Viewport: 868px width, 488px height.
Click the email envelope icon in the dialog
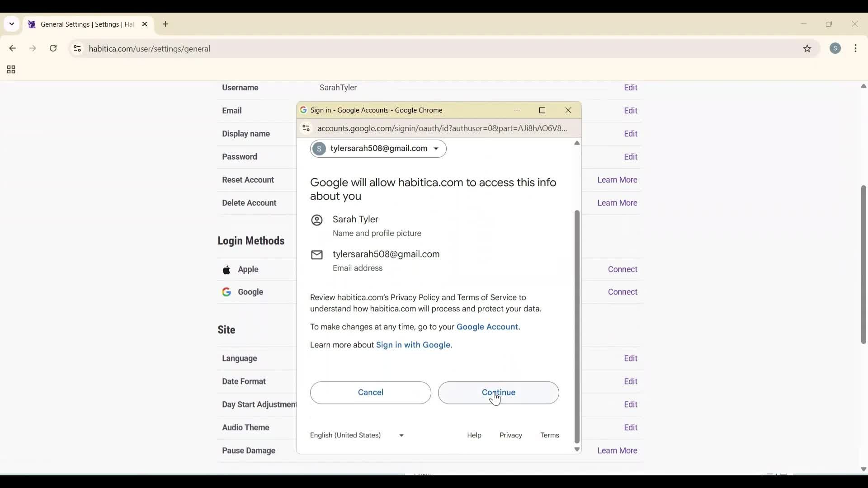[317, 255]
